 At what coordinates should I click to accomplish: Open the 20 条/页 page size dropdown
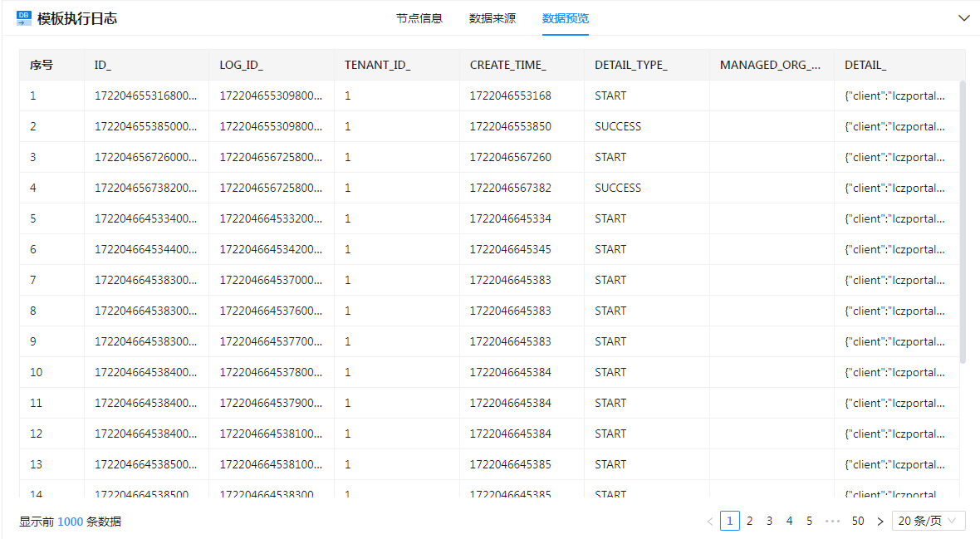[x=929, y=522]
